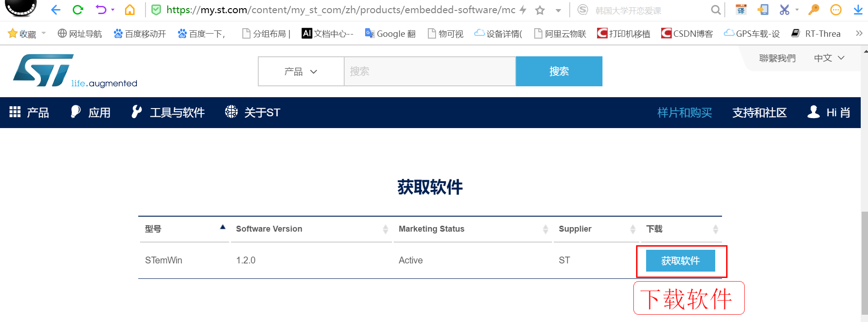868x322 pixels.
Task: Open the 百度一下 bookmark
Action: point(201,34)
